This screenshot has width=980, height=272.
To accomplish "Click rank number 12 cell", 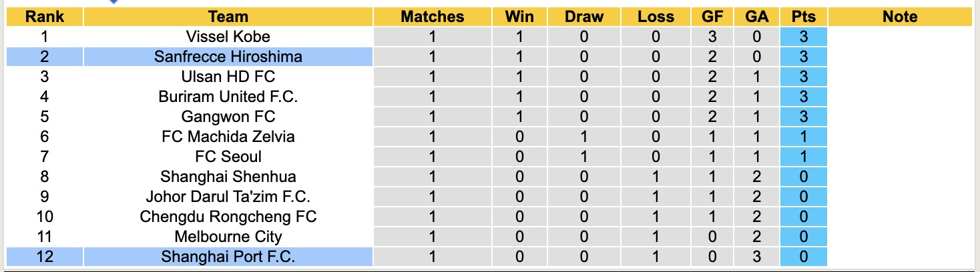I will pyautogui.click(x=45, y=257).
